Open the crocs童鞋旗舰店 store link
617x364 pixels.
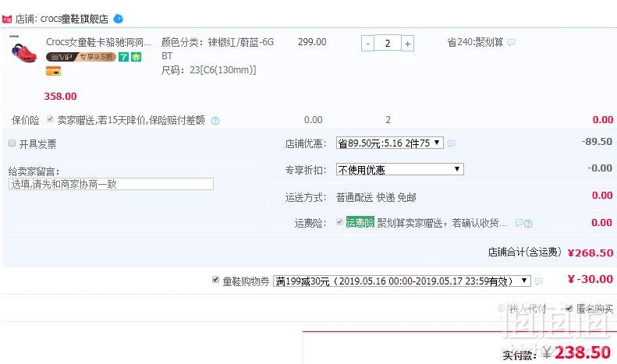coord(74,19)
